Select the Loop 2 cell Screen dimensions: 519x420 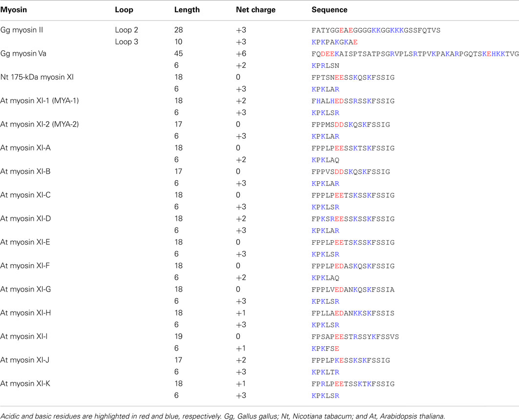coord(126,30)
